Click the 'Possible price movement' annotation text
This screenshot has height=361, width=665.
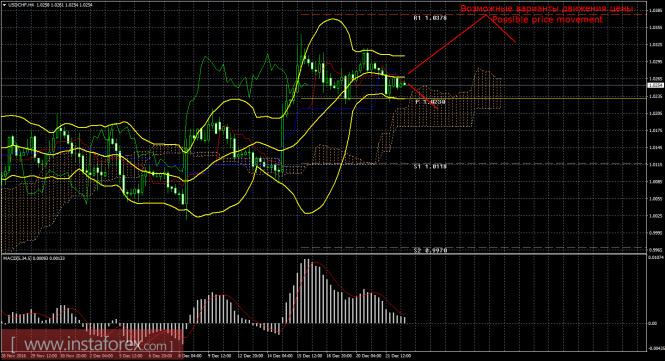pos(547,20)
